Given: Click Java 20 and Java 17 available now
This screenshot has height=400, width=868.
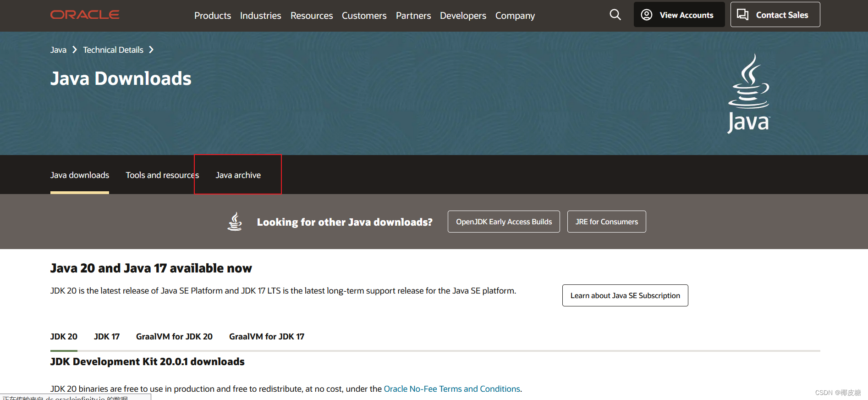Looking at the screenshot, I should click(x=151, y=268).
